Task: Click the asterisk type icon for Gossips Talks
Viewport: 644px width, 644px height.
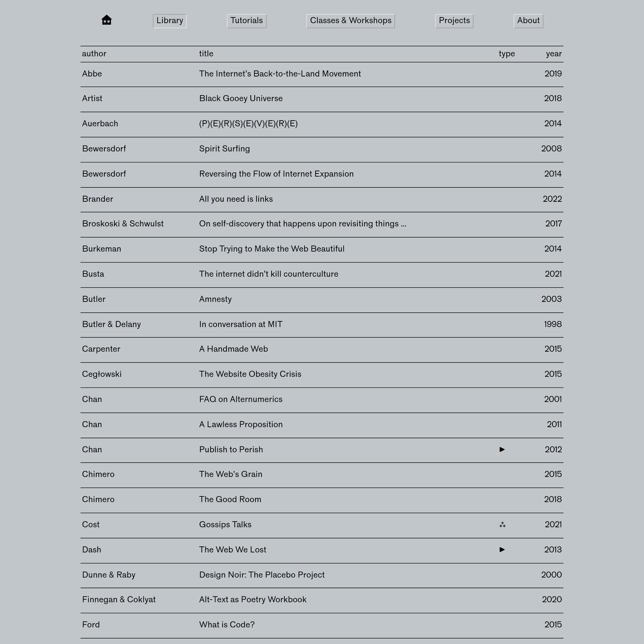Action: (502, 525)
